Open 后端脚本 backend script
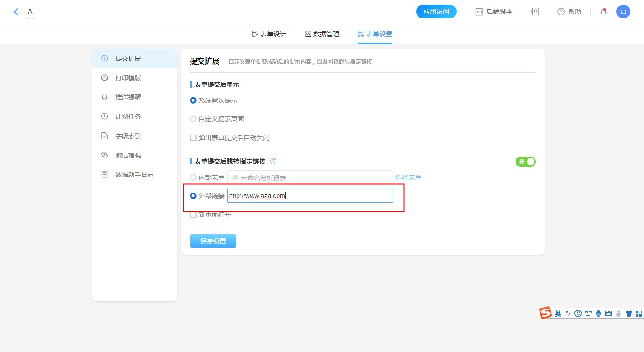Image resolution: width=644 pixels, height=352 pixels. click(x=494, y=12)
